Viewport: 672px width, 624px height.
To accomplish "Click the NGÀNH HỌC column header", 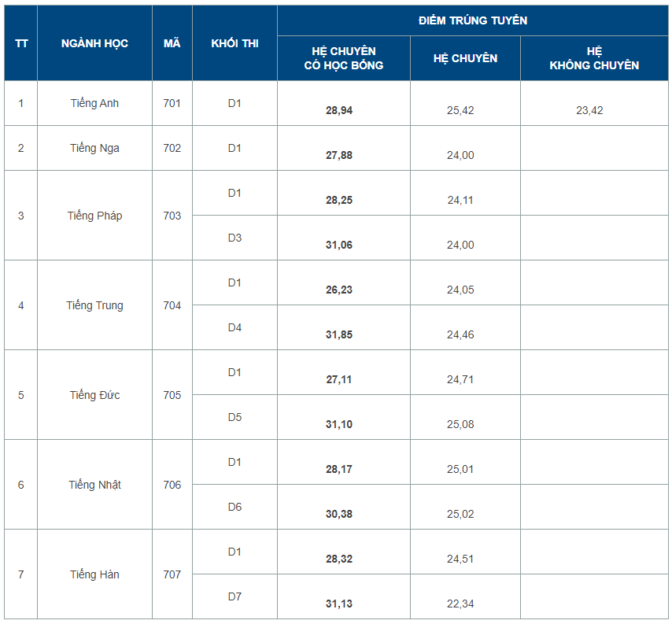I will pos(94,43).
